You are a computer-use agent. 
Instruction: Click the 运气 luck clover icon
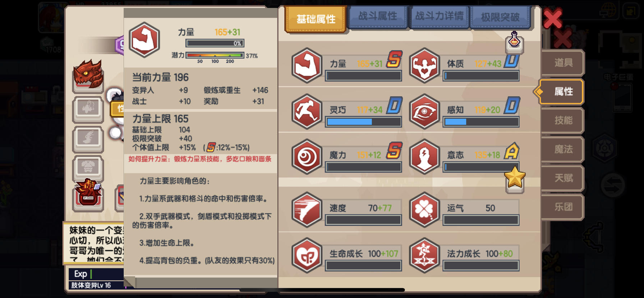(x=424, y=209)
